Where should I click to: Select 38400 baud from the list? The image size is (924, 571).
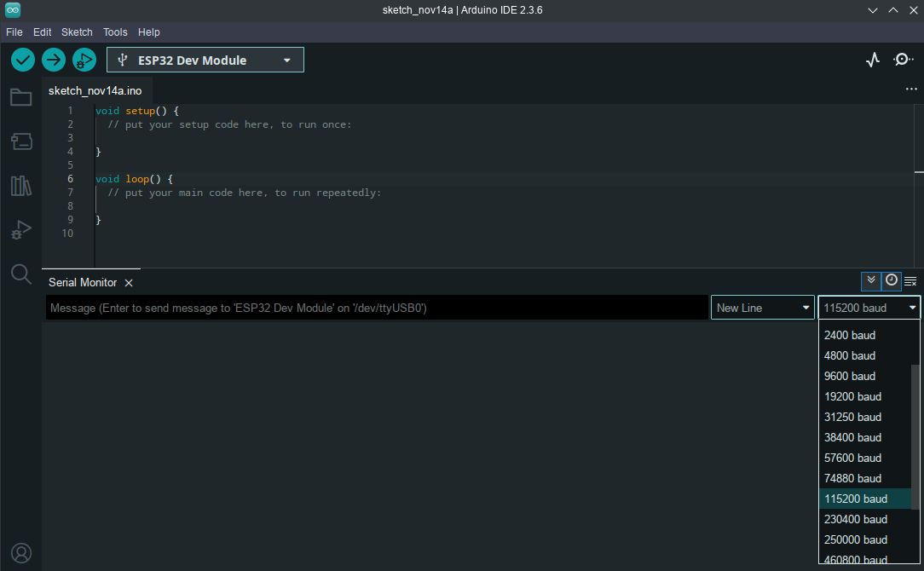tap(864, 437)
